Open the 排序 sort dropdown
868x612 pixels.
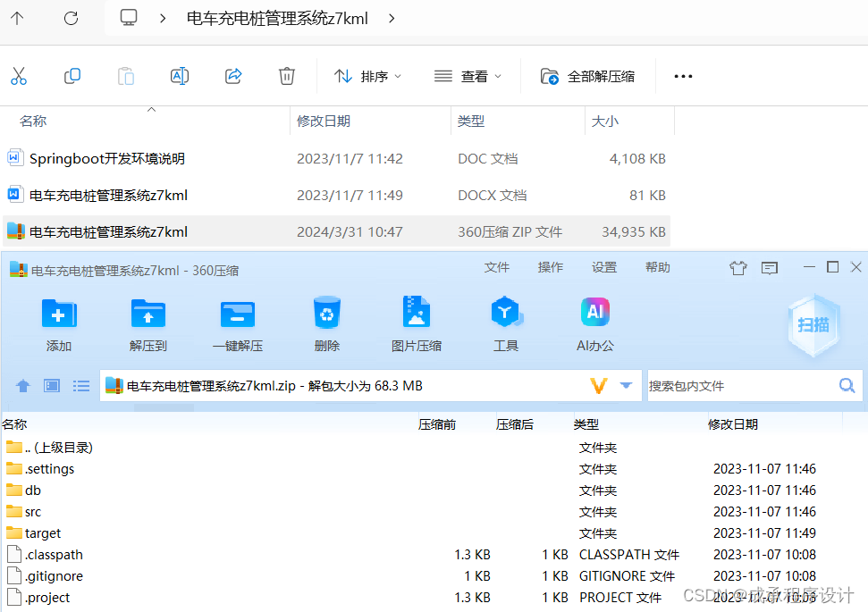(366, 76)
